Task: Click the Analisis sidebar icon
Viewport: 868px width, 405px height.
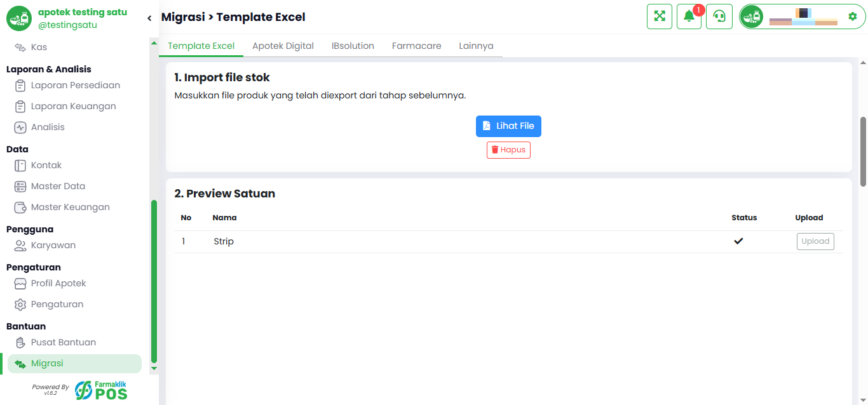Action: [x=20, y=127]
